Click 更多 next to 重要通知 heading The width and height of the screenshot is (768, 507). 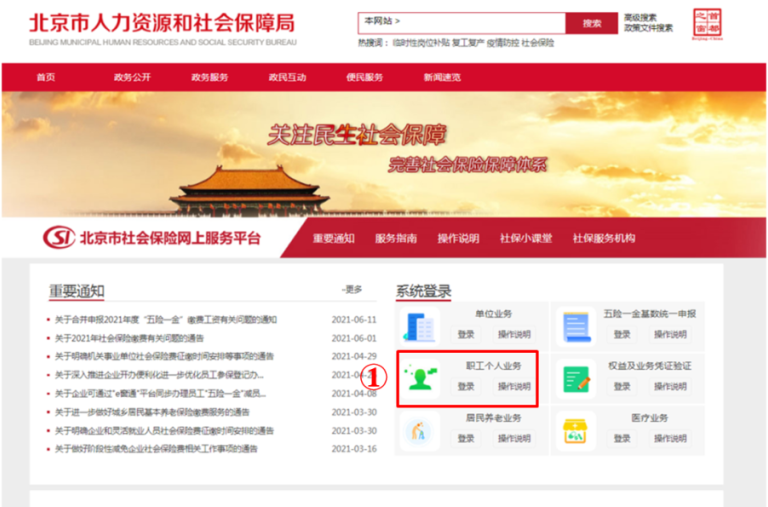[x=352, y=290]
